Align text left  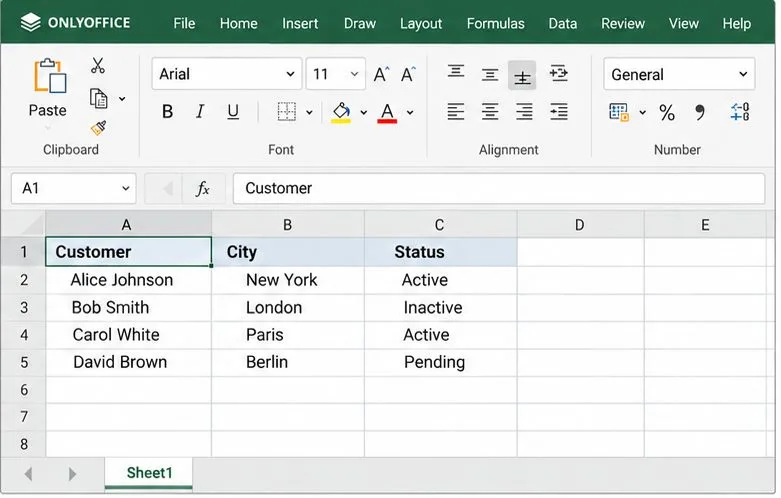click(456, 112)
